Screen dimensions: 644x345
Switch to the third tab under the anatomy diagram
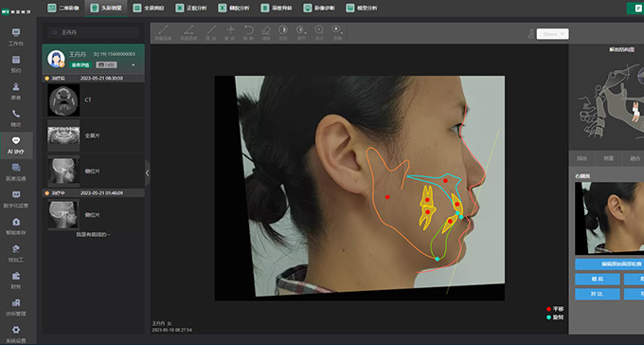[x=635, y=158]
